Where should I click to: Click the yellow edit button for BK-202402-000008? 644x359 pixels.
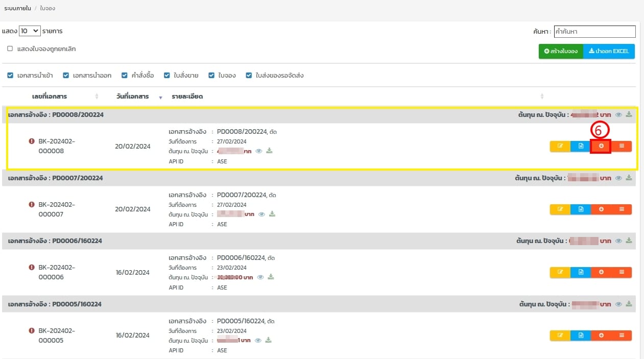pos(560,146)
